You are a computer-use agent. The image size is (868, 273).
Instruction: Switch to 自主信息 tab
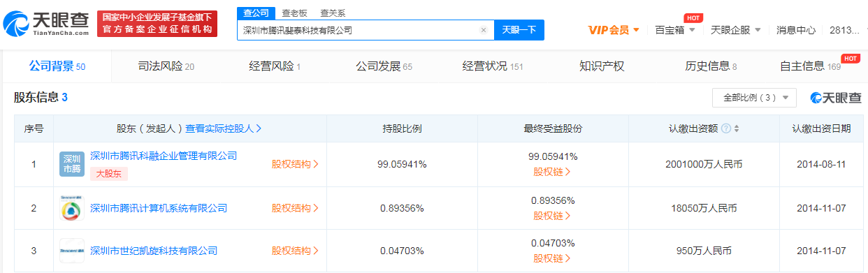pyautogui.click(x=810, y=66)
